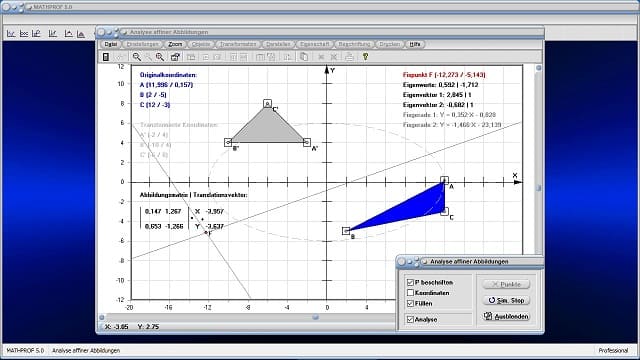Click the 'Originalkoordinaten:' heading
640x360 pixels.
pyautogui.click(x=168, y=75)
